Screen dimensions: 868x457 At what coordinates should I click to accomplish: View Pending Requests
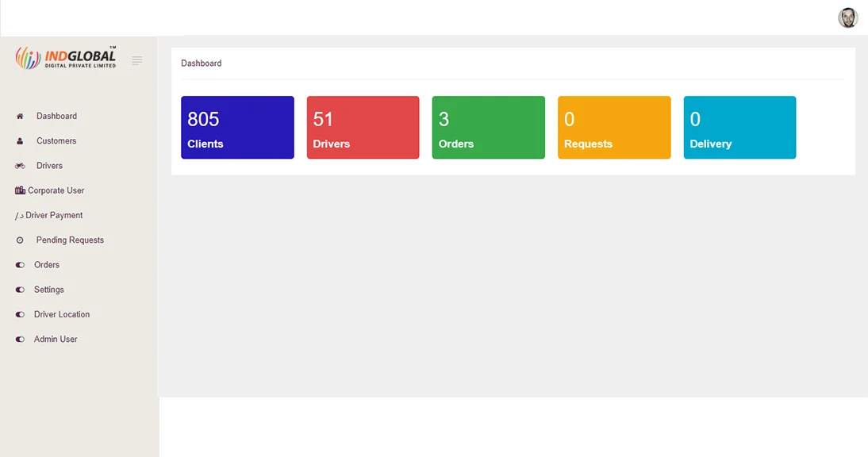[x=70, y=240]
